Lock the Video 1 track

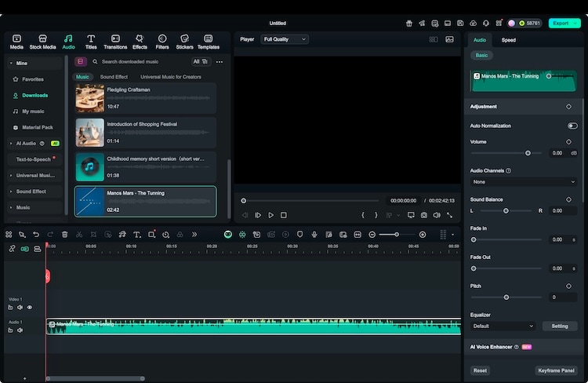[x=10, y=307]
